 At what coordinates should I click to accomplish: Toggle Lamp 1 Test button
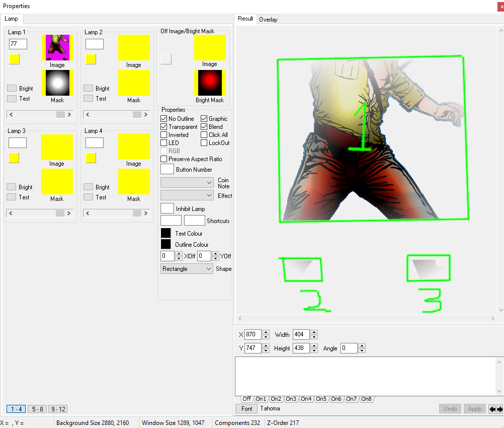pyautogui.click(x=12, y=99)
